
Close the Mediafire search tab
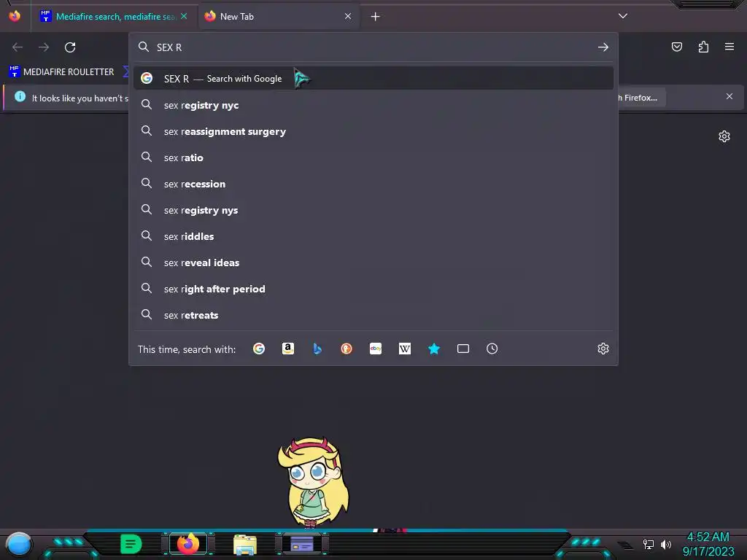pos(184,16)
